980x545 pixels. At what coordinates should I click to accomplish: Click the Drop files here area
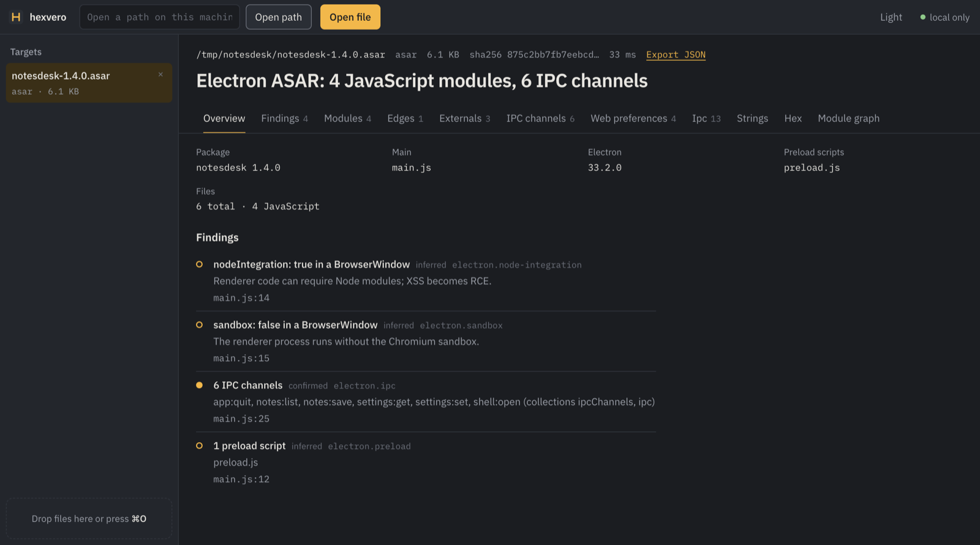point(89,519)
